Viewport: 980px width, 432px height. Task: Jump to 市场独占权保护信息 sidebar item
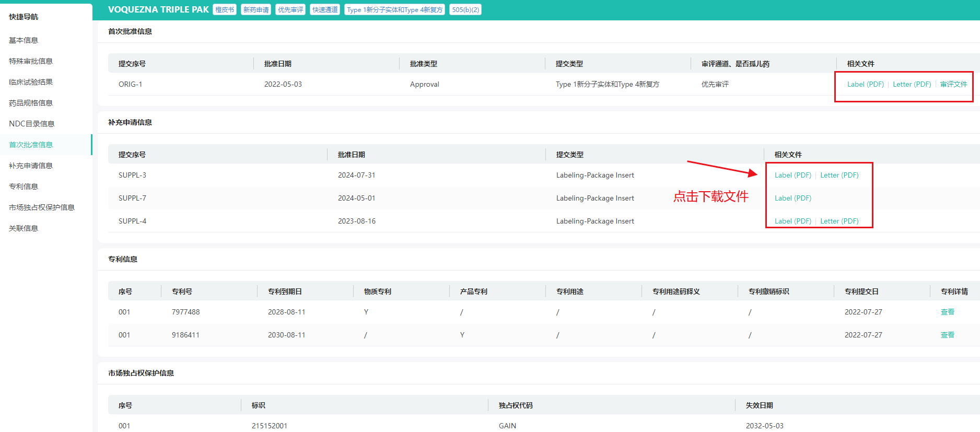[x=42, y=207]
